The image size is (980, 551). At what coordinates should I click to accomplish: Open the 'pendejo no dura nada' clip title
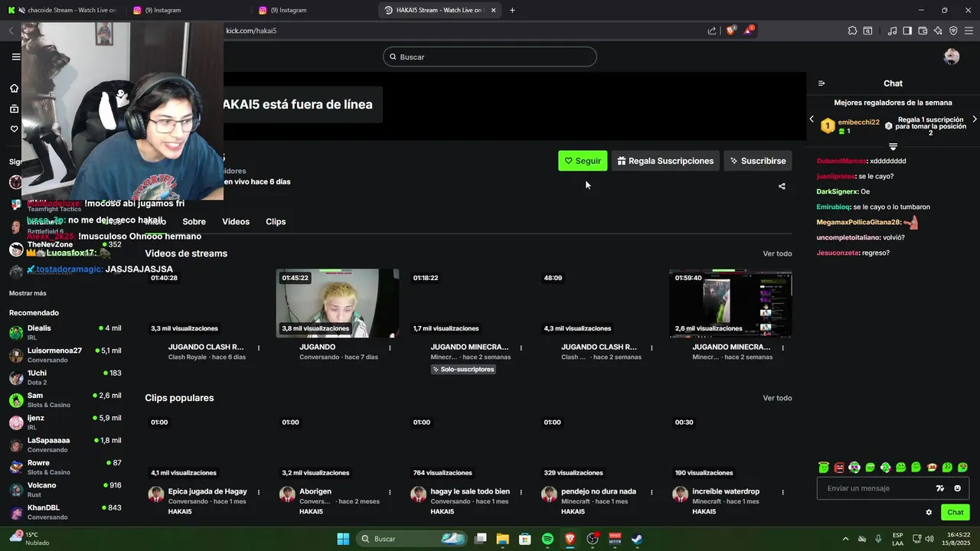click(599, 491)
